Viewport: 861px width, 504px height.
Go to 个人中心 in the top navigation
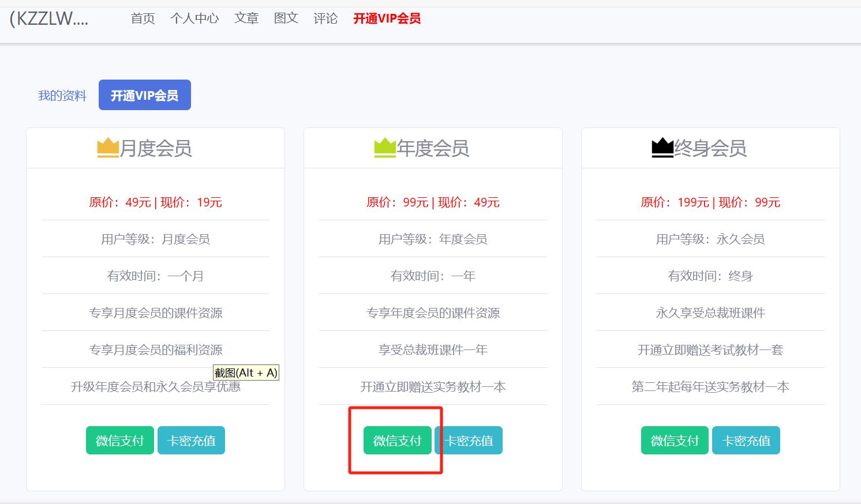(x=194, y=18)
